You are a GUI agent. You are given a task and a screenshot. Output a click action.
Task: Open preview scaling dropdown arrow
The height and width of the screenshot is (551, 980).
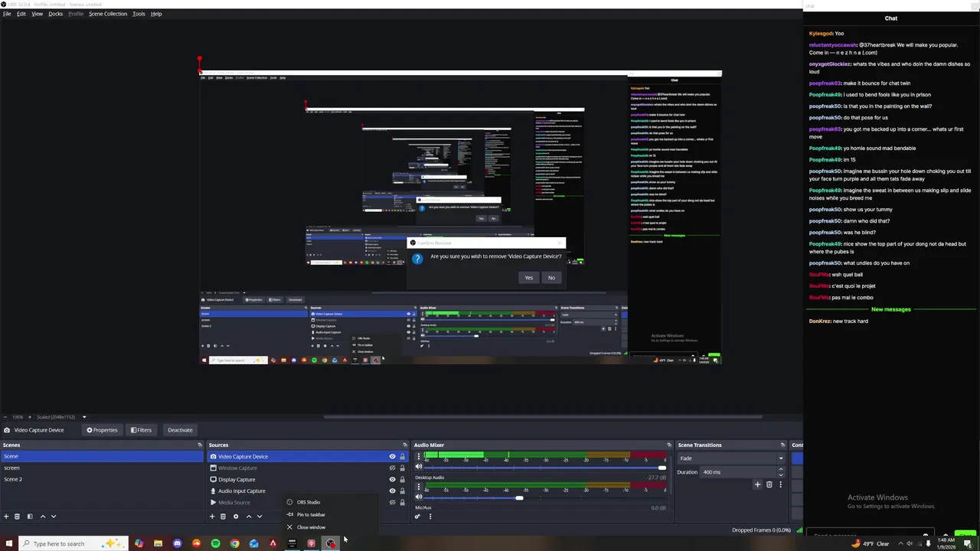tap(84, 417)
